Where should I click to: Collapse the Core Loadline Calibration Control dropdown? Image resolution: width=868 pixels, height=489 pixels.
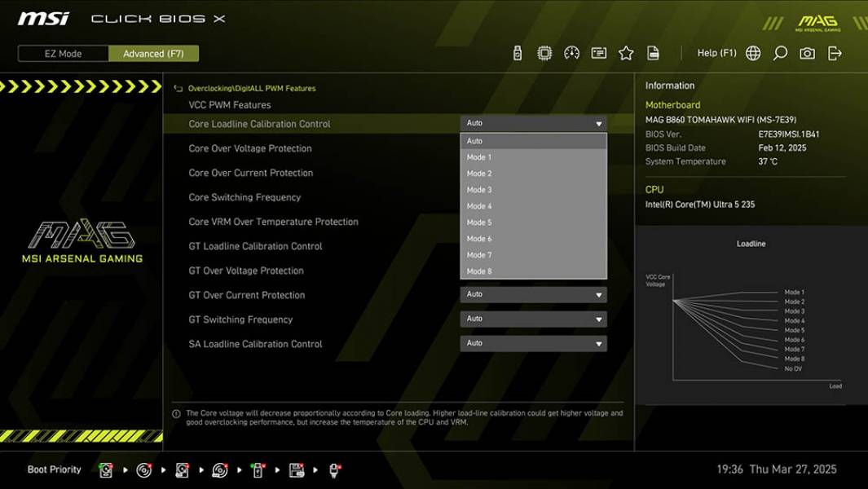point(533,123)
